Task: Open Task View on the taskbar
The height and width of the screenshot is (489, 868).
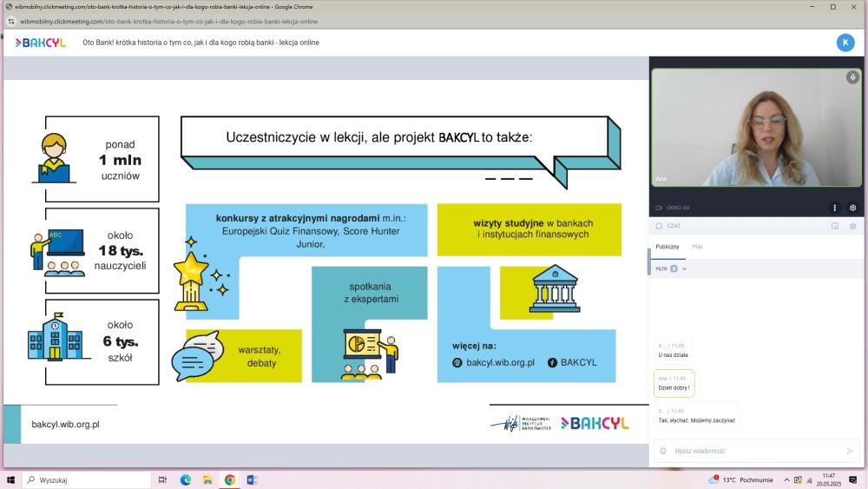Action: click(162, 480)
